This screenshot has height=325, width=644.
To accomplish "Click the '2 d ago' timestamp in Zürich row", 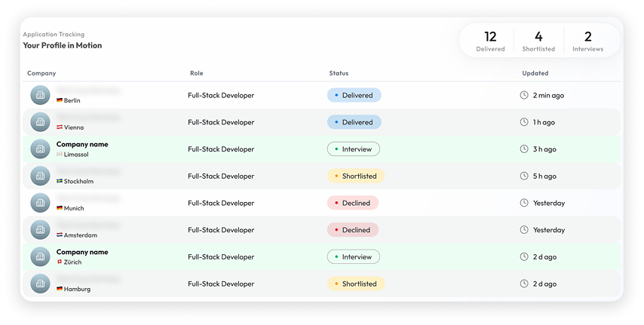I will coord(544,257).
